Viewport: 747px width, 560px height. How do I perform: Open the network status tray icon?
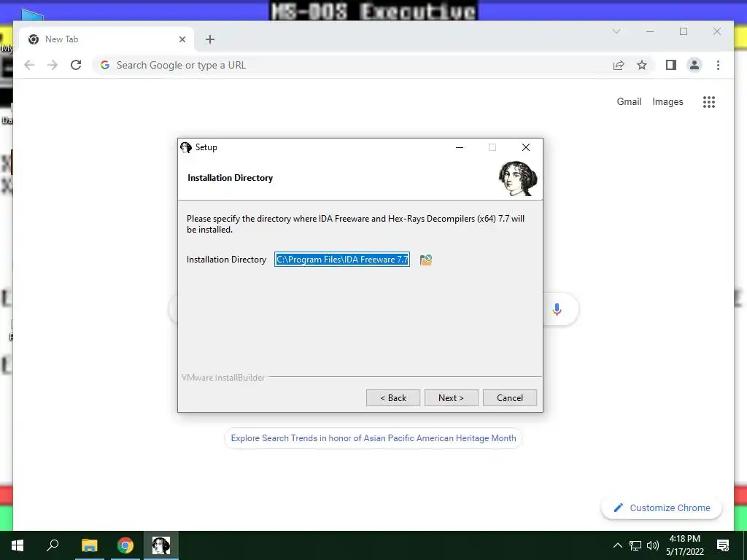(x=635, y=545)
